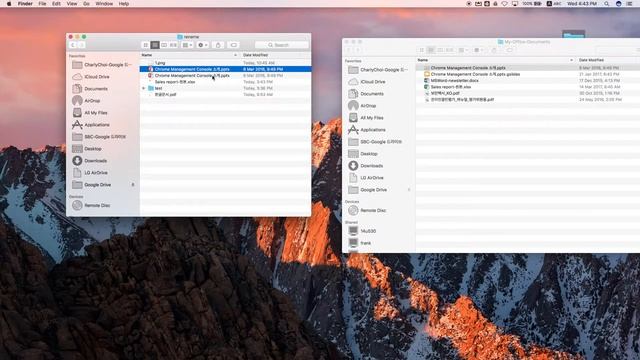Screen dimensions: 640x360
Task: Open the Apple menu
Action: pos(9,4)
